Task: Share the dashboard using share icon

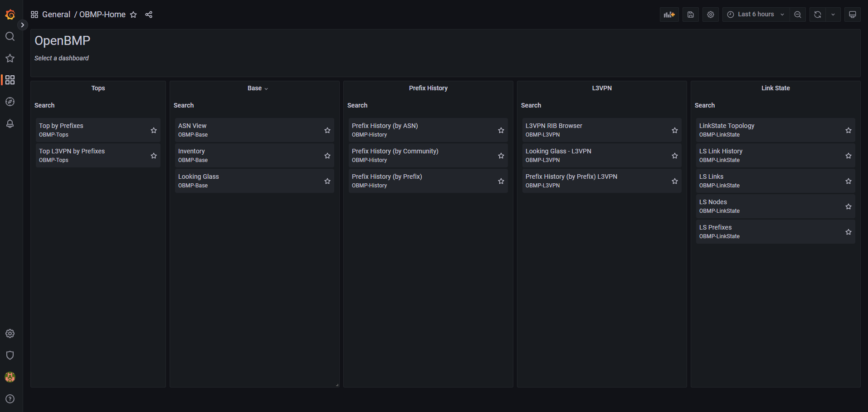Action: tap(149, 15)
